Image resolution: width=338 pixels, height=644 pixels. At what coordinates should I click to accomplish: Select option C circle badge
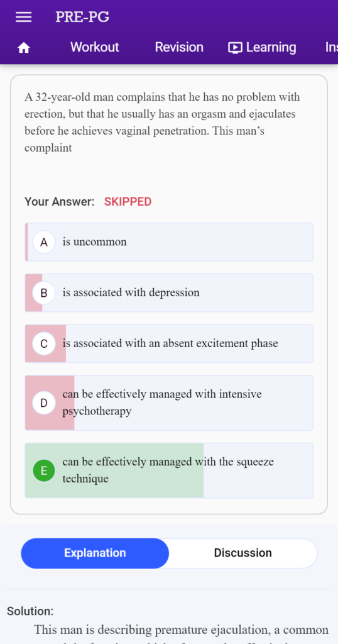click(44, 344)
